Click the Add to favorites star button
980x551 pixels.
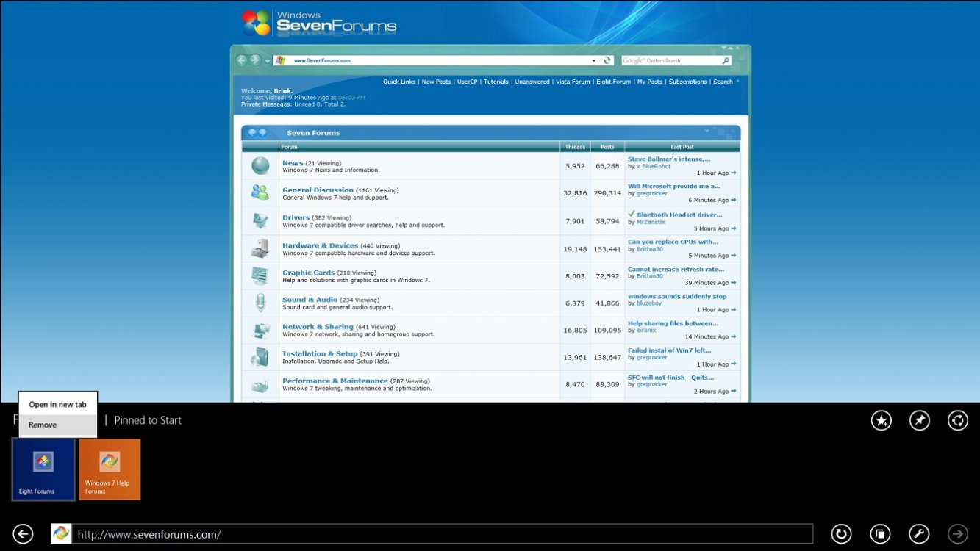pyautogui.click(x=881, y=420)
